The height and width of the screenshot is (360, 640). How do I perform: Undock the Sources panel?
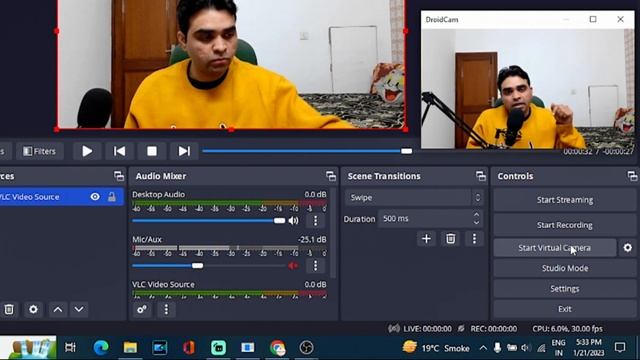pyautogui.click(x=119, y=176)
